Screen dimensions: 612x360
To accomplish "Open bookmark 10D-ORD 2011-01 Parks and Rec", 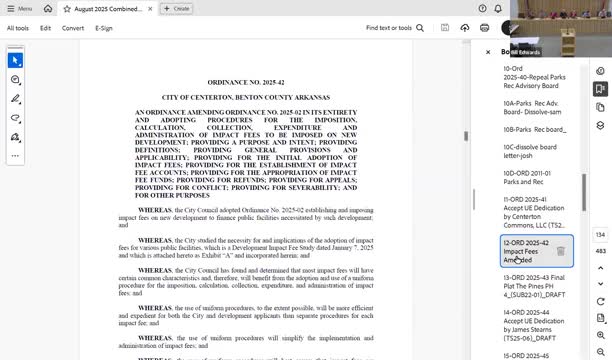I will pos(527,177).
